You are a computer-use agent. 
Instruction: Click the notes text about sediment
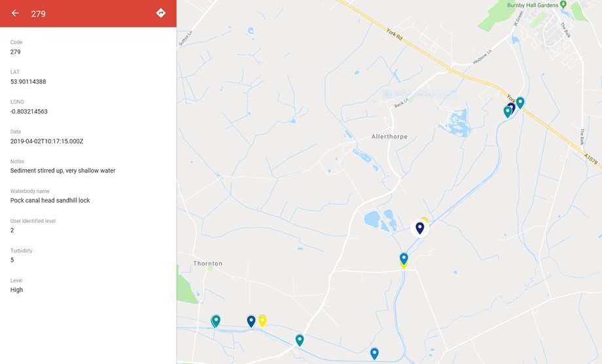pyautogui.click(x=63, y=171)
